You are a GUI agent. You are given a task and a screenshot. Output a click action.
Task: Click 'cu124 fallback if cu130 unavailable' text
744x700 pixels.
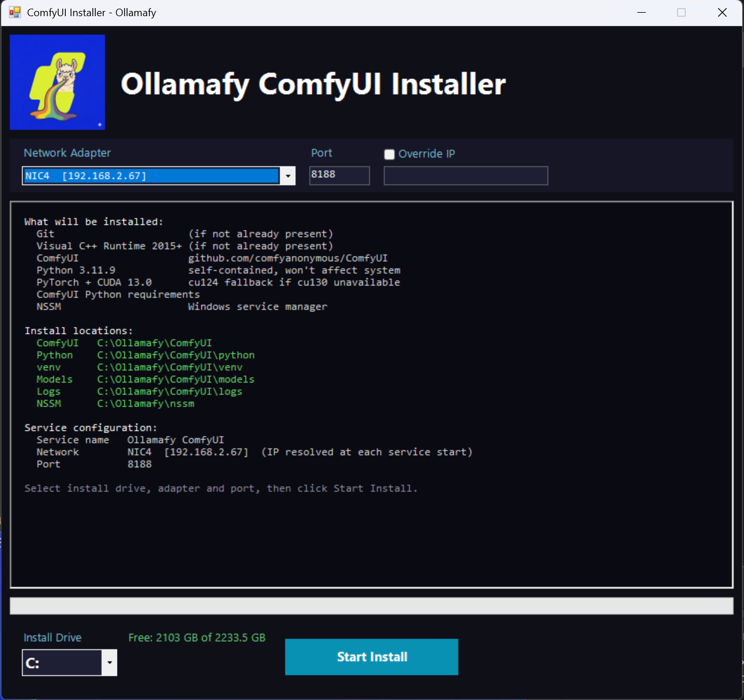coord(294,282)
